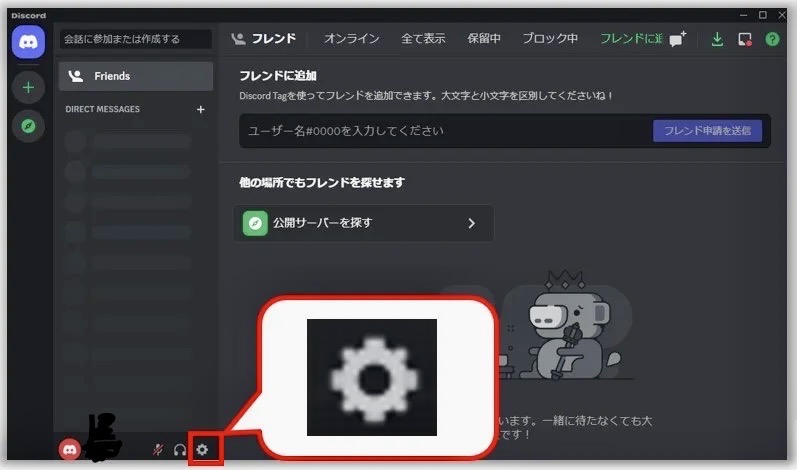Switch to the 全て表示 tab

point(423,39)
